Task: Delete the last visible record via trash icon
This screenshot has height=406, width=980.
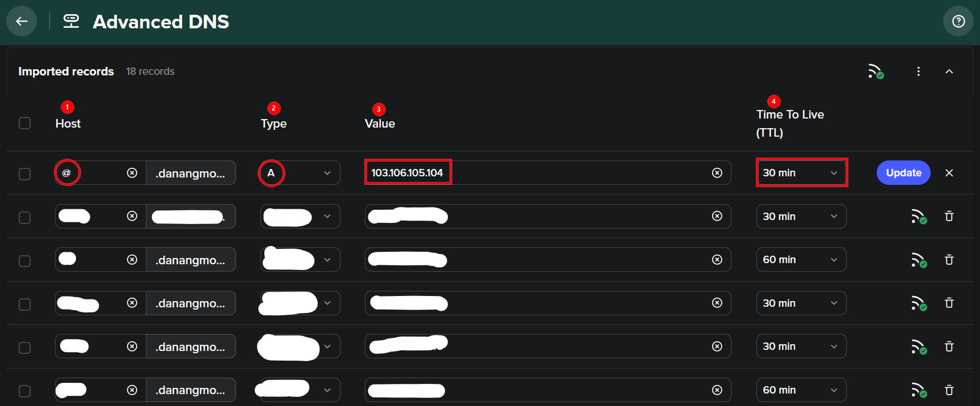Action: (x=949, y=390)
